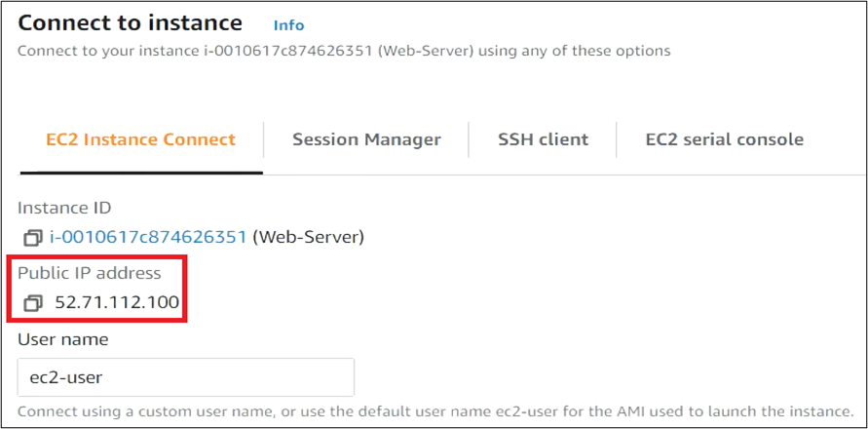Click the Instance ID field label
Image resolution: width=868 pixels, height=429 pixels.
click(64, 208)
